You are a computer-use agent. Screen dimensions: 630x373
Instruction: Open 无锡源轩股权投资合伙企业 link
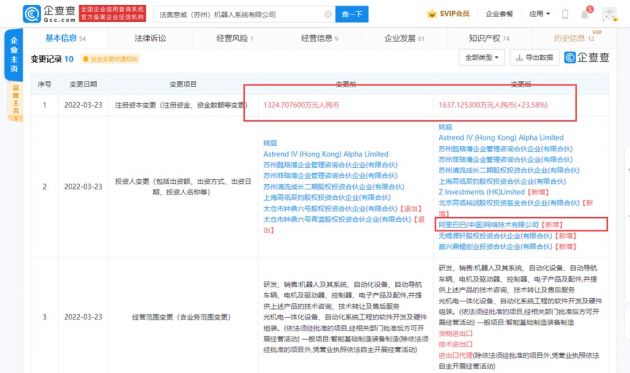pos(495,236)
